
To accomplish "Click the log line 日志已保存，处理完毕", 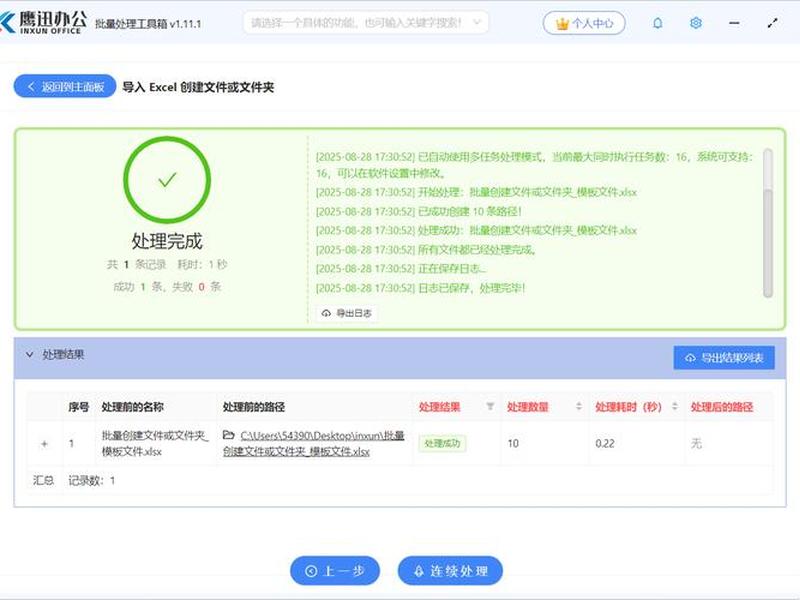I will [420, 288].
